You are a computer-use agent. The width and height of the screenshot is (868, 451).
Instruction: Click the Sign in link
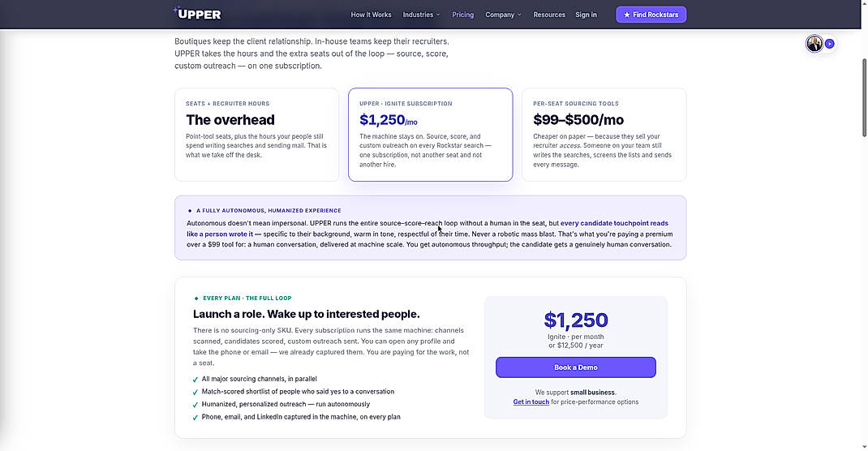(586, 15)
